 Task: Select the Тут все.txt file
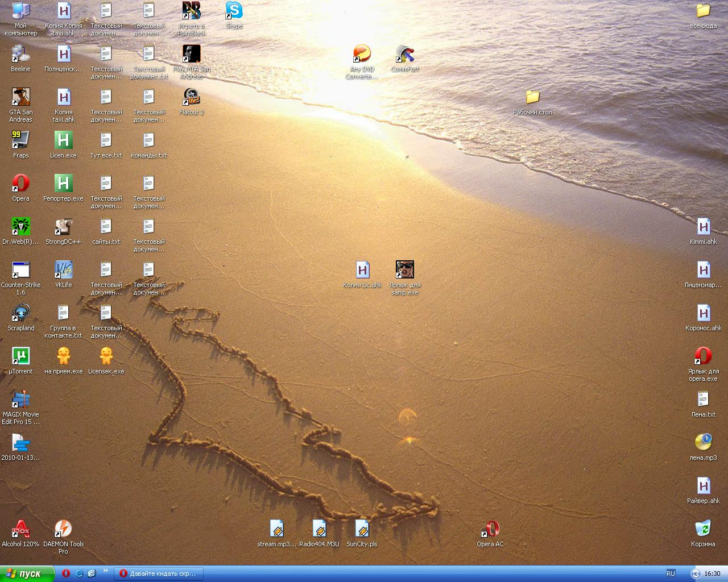coord(106,145)
